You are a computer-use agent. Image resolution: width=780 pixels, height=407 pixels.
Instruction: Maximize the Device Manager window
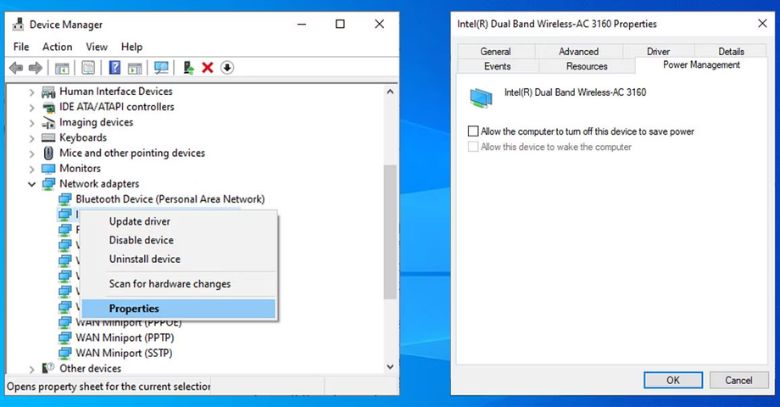point(340,24)
